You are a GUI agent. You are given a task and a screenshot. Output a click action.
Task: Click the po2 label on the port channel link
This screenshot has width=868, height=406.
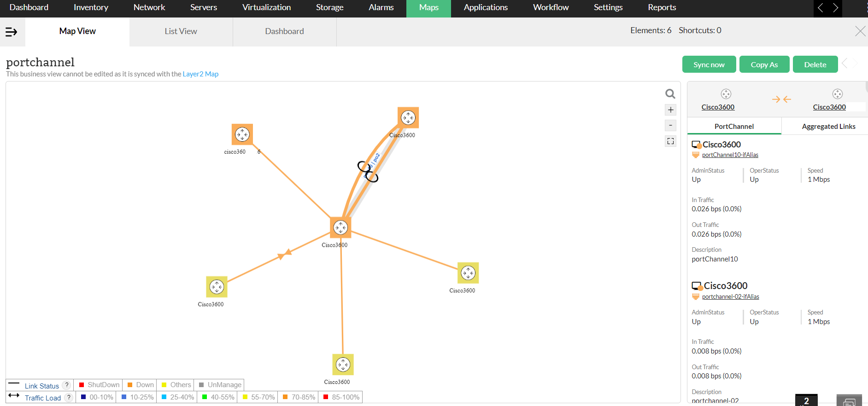click(x=376, y=158)
